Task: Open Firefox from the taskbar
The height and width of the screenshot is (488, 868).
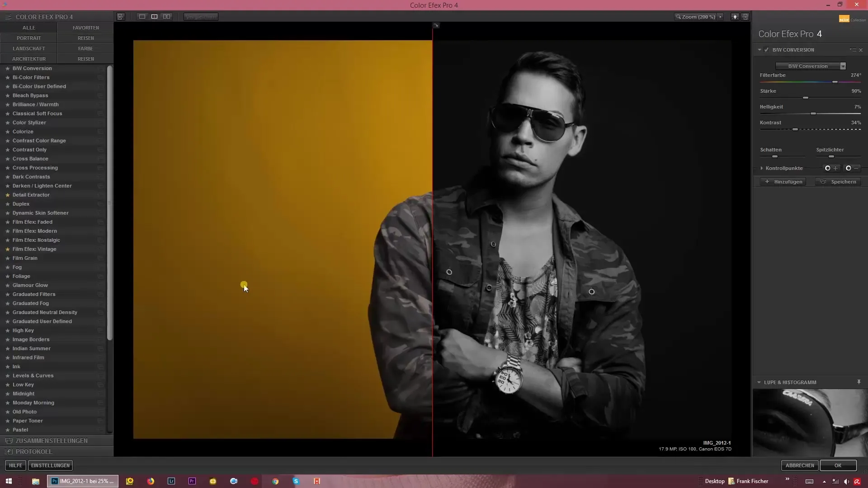Action: [151, 481]
